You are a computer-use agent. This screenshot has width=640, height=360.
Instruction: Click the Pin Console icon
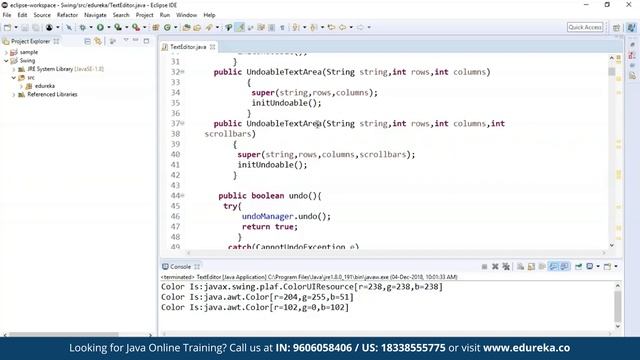(x=578, y=267)
